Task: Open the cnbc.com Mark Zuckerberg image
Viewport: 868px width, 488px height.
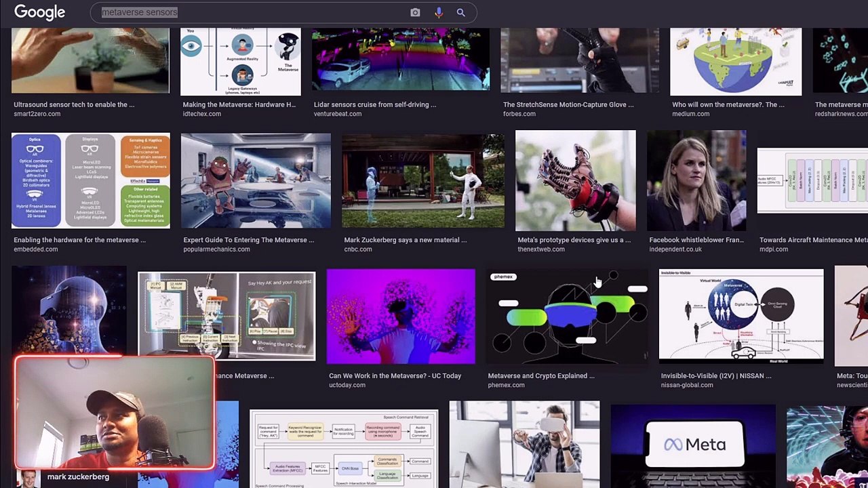Action: click(423, 180)
